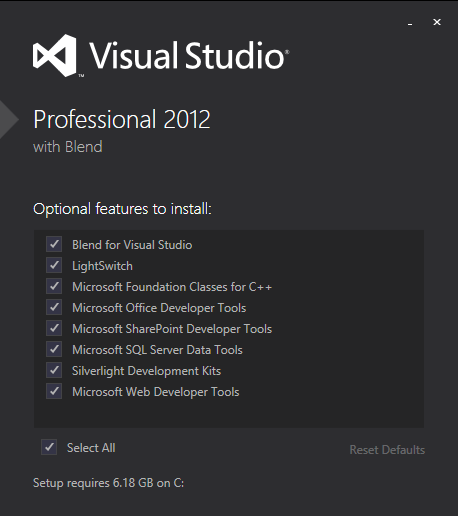
Task: Click the Visual Studio logo icon
Action: pyautogui.click(x=55, y=55)
